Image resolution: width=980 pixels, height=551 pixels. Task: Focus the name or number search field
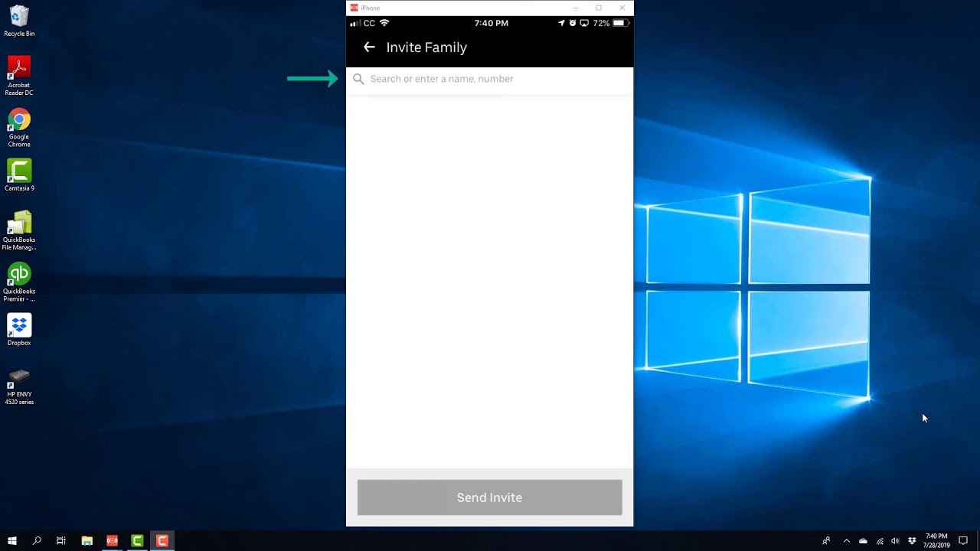[x=490, y=79]
